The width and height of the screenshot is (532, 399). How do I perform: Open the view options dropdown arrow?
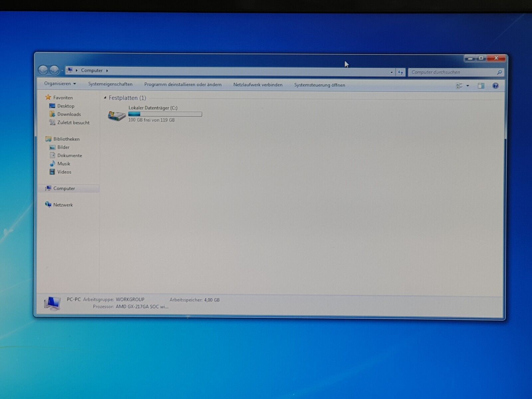coord(467,86)
